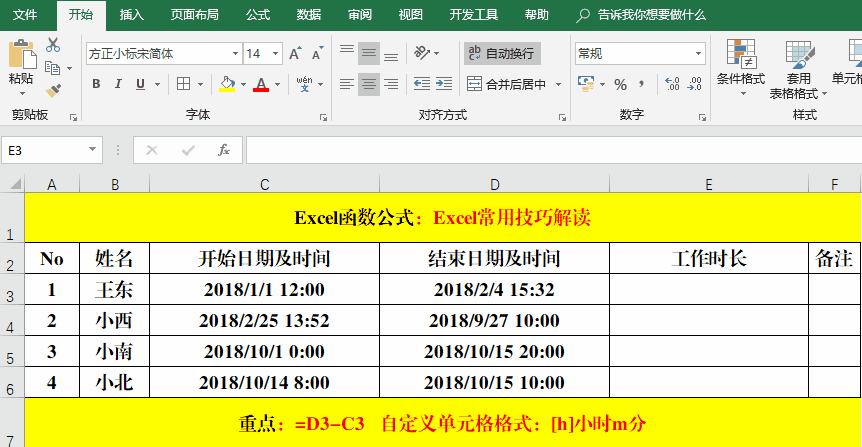Click the Select All corner triangle

click(x=15, y=184)
